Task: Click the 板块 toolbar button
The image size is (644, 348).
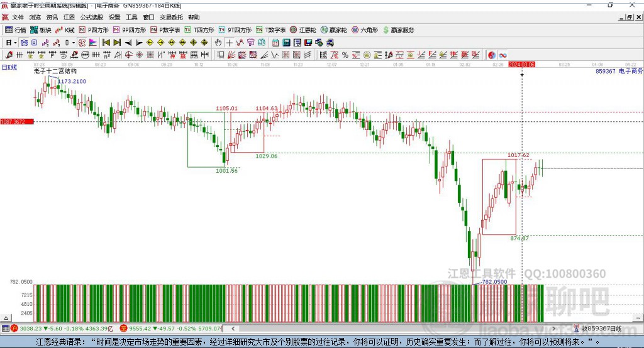Action: point(40,30)
